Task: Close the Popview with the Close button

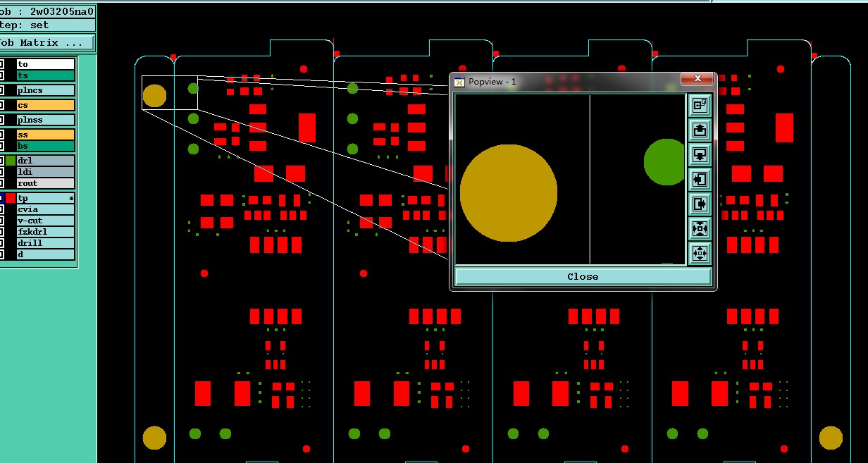Action: [x=583, y=276]
